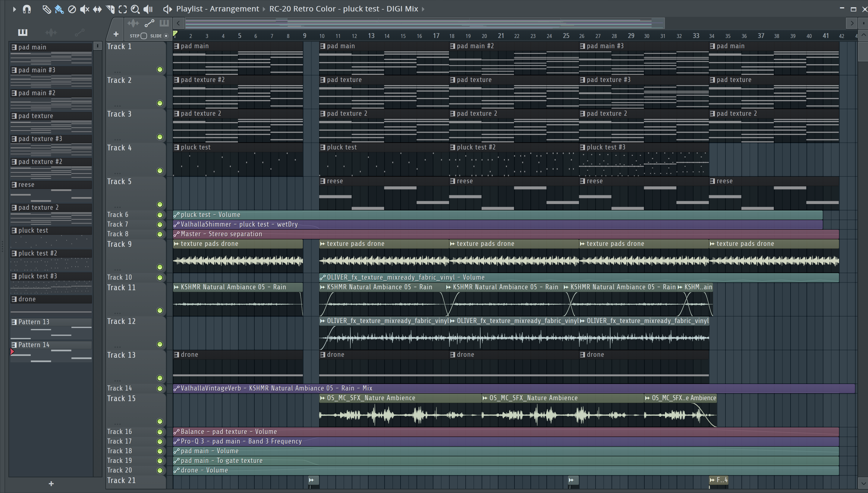Screen dimensions: 868x493
Task: Mute Track 9 using its green light
Action: coord(160,267)
